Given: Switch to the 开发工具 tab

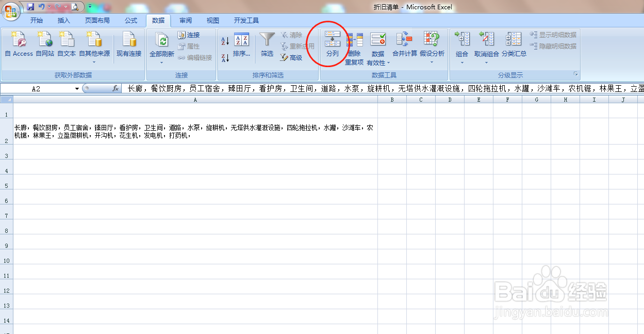Looking at the screenshot, I should [246, 21].
